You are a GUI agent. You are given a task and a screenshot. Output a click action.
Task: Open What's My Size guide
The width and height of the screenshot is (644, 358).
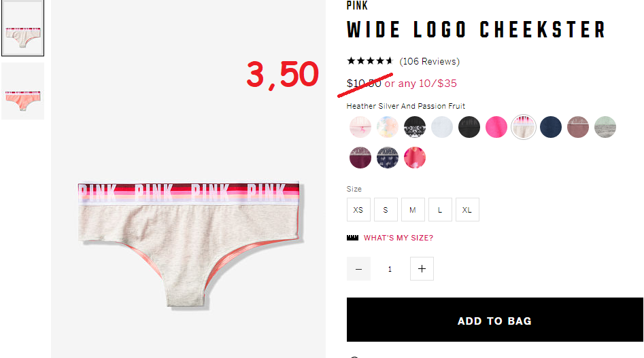[x=399, y=238]
